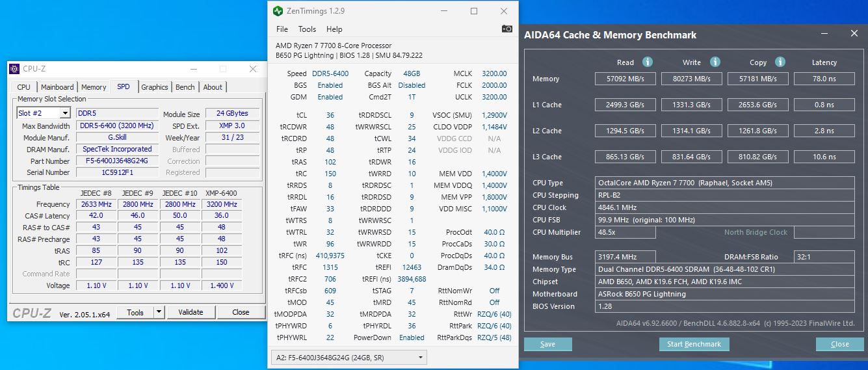868x370 pixels.
Task: Click the Memory Bus 3197.4 MHz field
Action: 625,257
